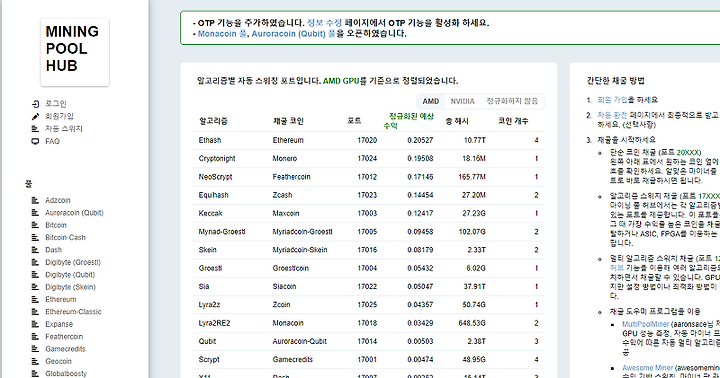Click the 자동 환전 link in instructions
720x378 pixels.
point(612,115)
